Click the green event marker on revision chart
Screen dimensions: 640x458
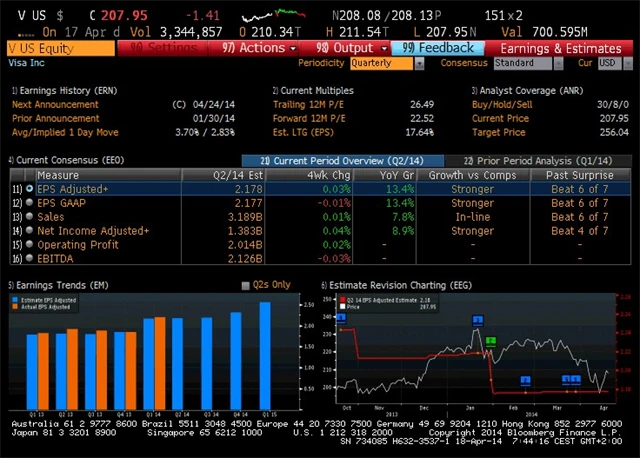point(490,341)
